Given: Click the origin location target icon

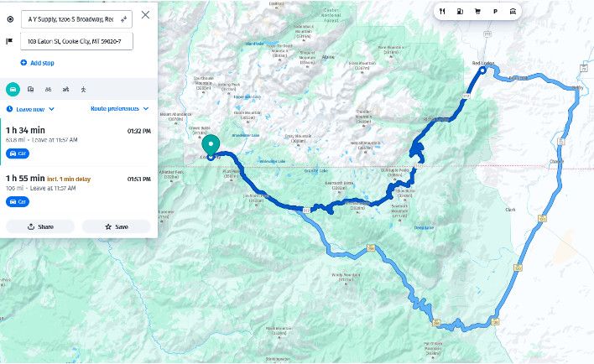Looking at the screenshot, I should 10,19.
